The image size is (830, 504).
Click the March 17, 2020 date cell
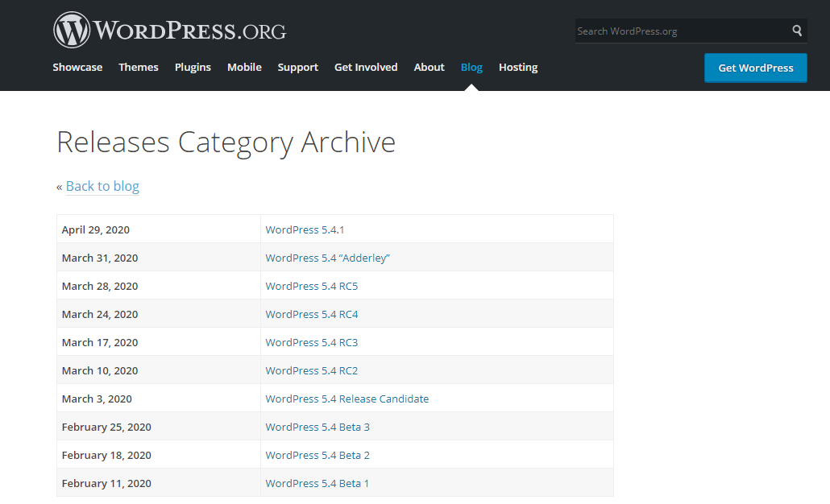click(158, 341)
